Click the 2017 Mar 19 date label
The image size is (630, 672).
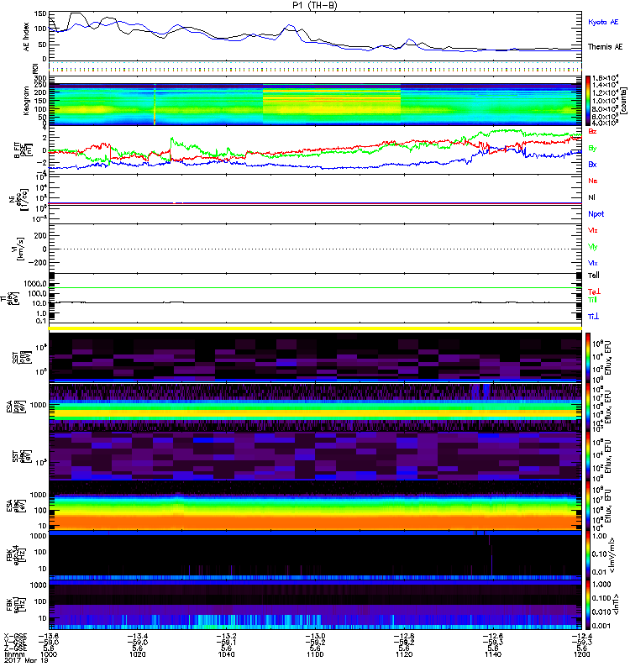click(26, 660)
